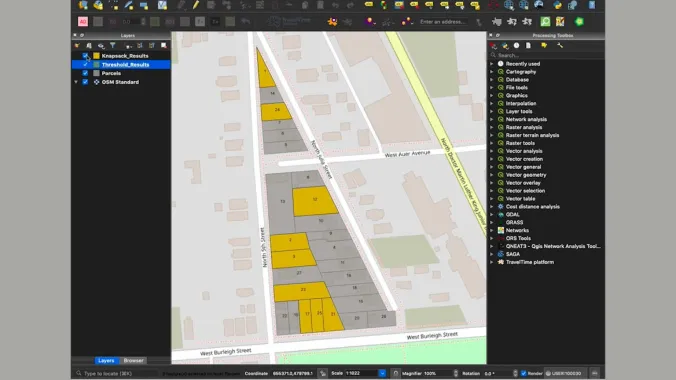Click the TravelTime route pins tool
Screen dimensions: 676x380
[407, 22]
